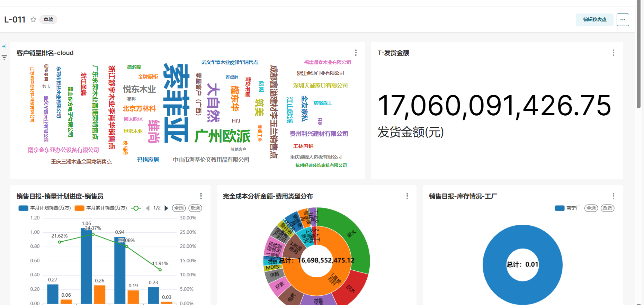Viewport: 644px width, 305px height.
Task: Click the blue bar labeled 0.94
Action: pos(120,270)
